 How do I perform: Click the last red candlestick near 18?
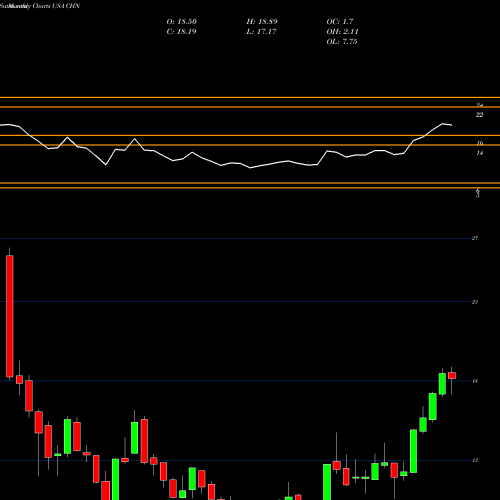click(x=452, y=376)
